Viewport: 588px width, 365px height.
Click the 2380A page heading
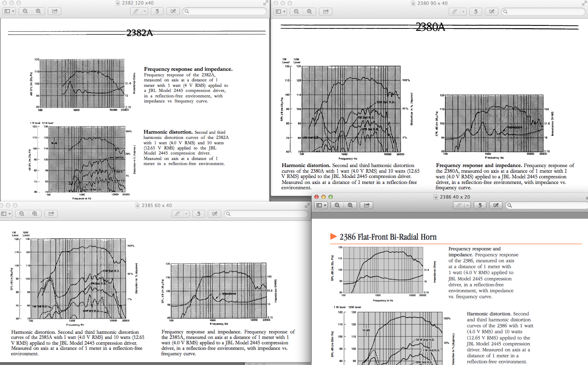(430, 27)
